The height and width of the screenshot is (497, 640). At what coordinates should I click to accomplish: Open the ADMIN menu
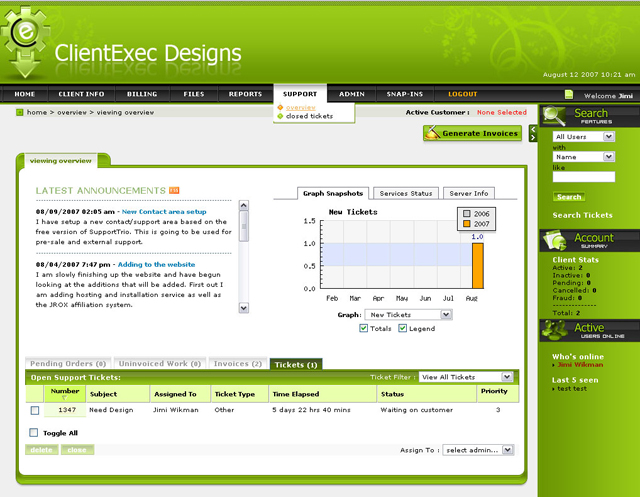pos(351,94)
